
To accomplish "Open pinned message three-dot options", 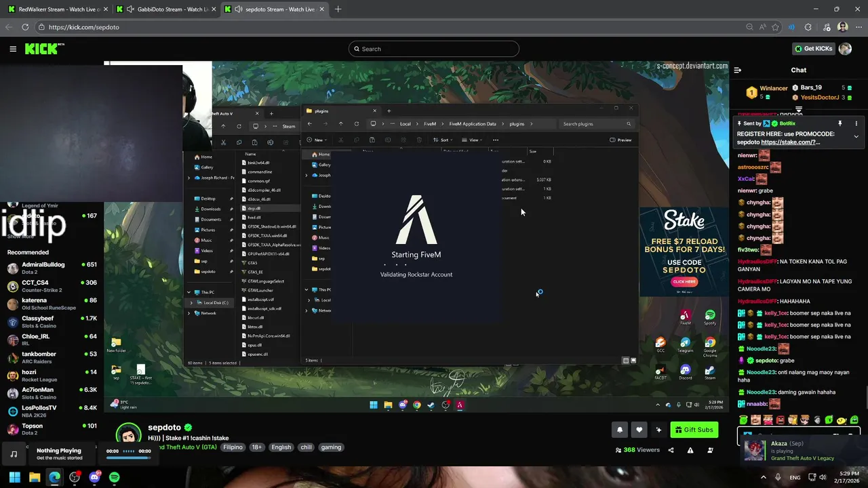I will [x=856, y=123].
